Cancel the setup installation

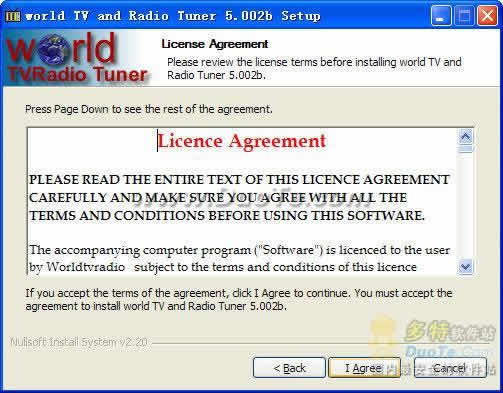tap(450, 368)
